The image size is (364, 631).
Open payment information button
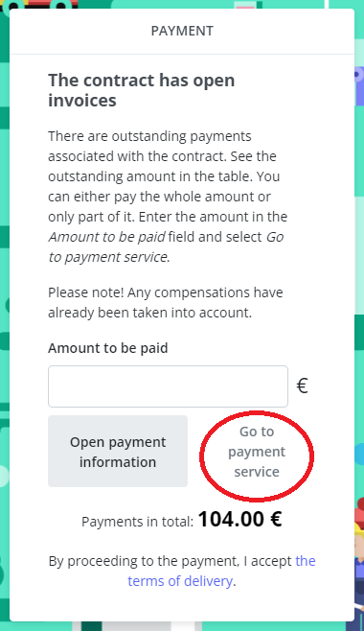coord(118,452)
